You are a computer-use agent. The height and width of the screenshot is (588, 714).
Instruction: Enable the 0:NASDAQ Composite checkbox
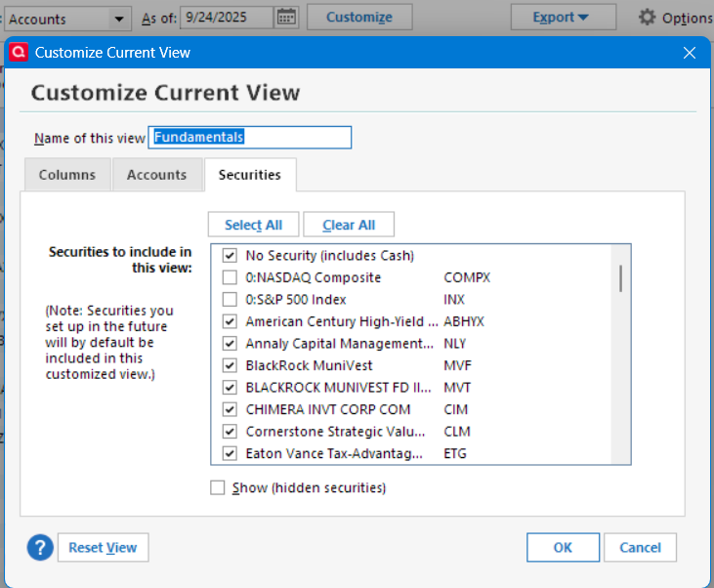click(230, 277)
